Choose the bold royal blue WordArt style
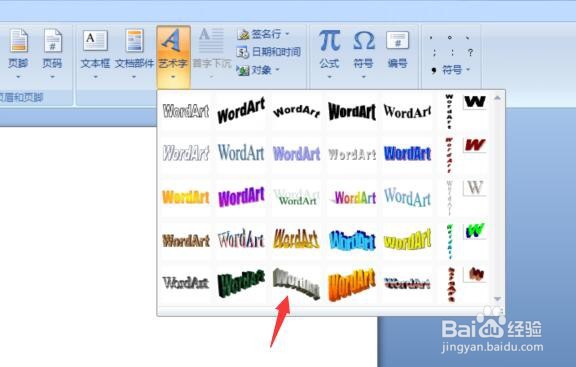 point(407,153)
